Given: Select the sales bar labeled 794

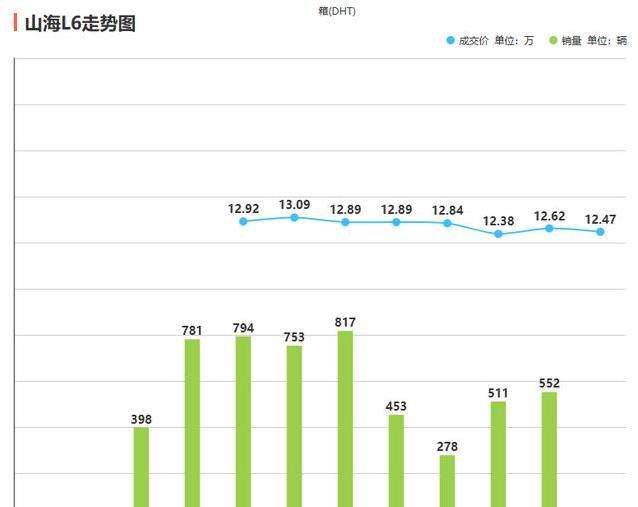Looking at the screenshot, I should tap(243, 421).
